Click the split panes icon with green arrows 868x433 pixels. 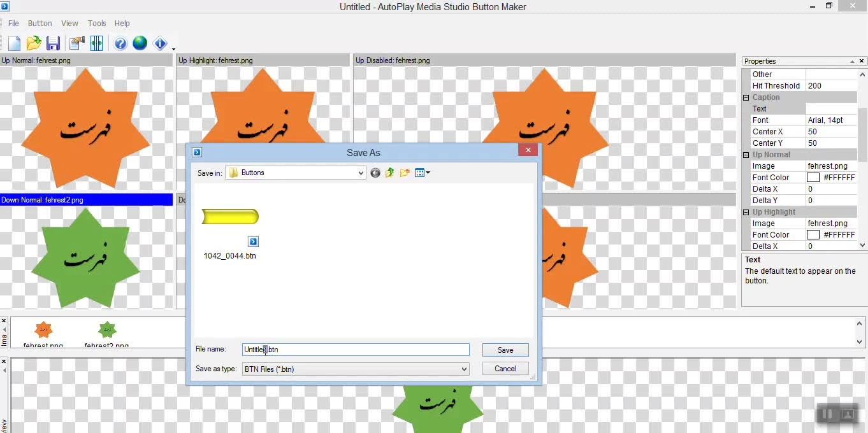pos(96,43)
